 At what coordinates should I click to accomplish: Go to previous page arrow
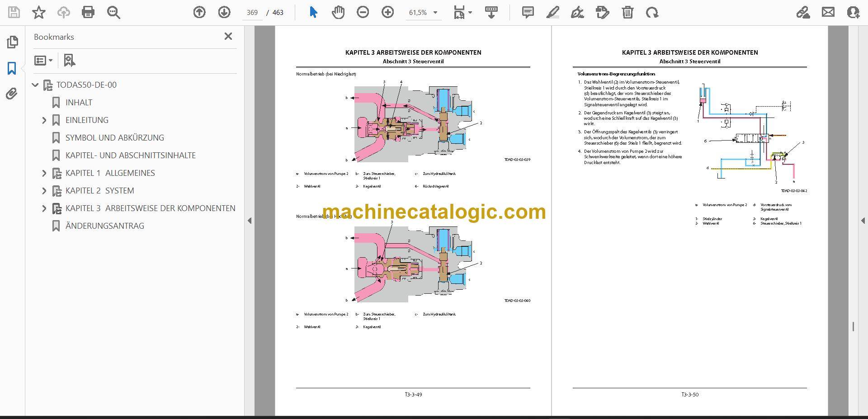coord(199,12)
